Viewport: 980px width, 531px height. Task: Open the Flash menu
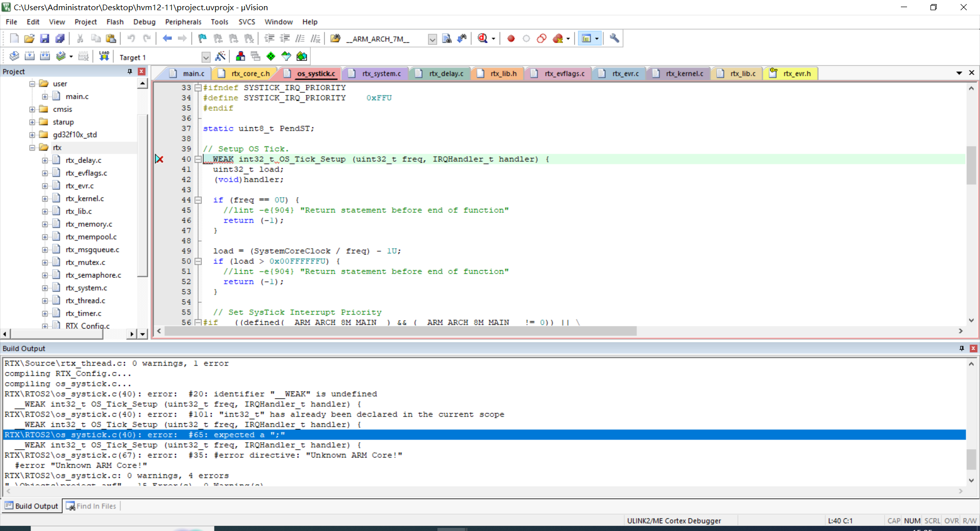115,22
